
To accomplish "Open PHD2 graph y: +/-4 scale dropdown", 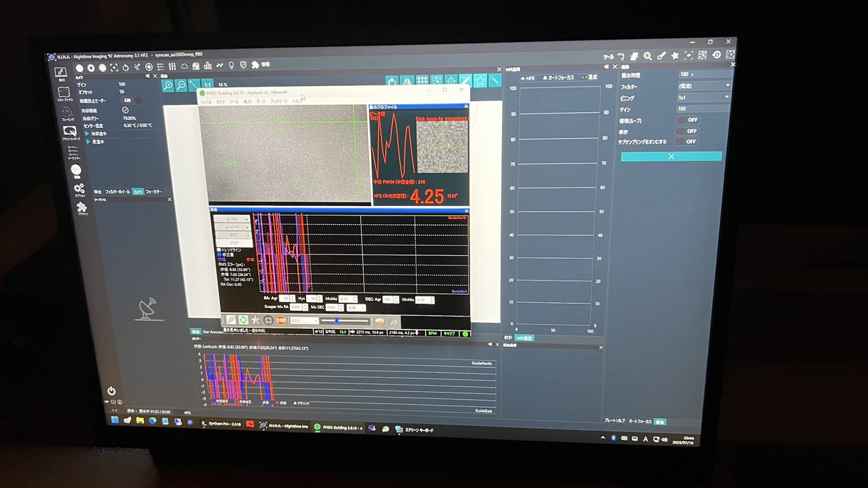I will (x=232, y=227).
